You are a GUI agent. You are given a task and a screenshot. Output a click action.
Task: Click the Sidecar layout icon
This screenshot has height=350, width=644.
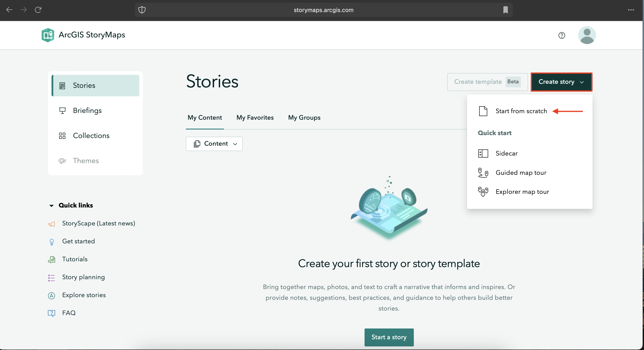[x=483, y=153]
